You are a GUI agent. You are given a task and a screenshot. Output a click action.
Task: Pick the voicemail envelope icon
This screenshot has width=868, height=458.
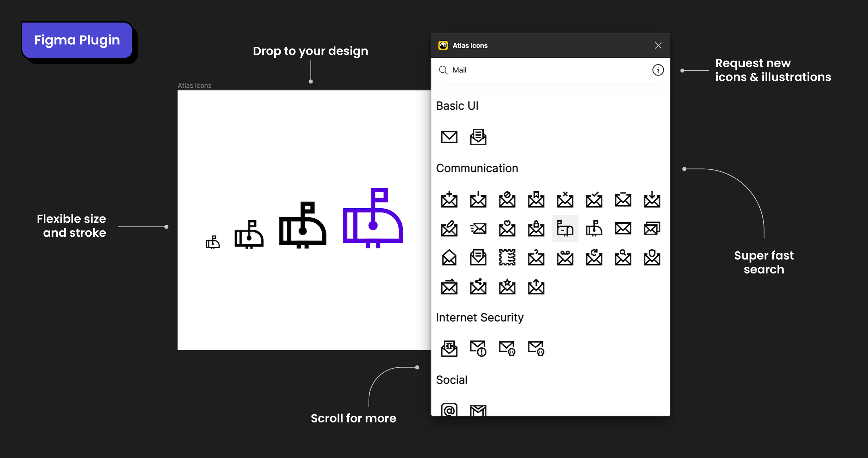[x=565, y=258]
